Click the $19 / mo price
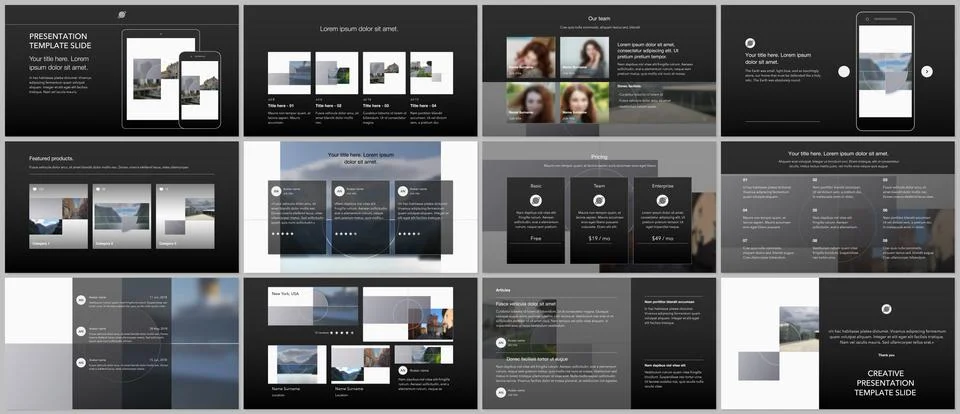 [599, 238]
